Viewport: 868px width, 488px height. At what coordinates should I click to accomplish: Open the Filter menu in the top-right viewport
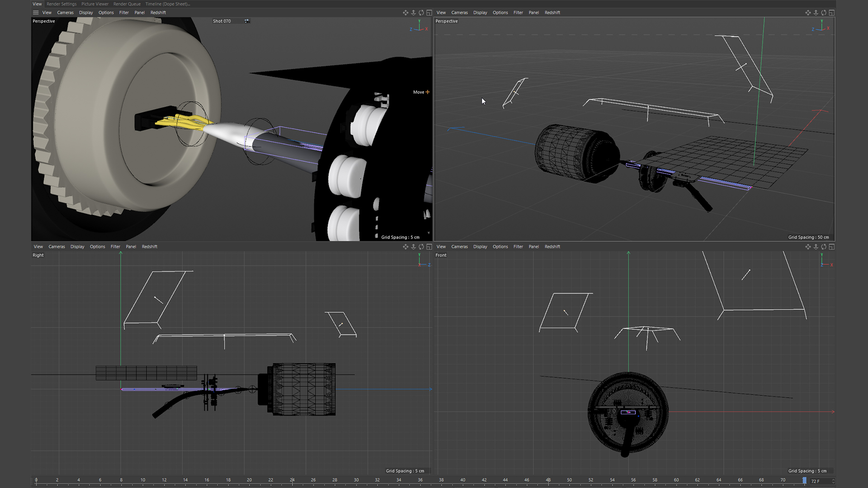518,13
